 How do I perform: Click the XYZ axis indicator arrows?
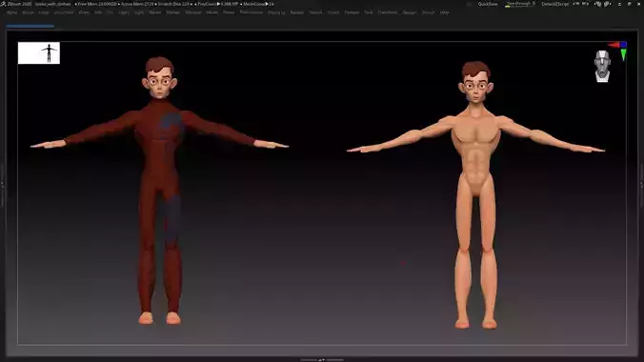[x=618, y=50]
